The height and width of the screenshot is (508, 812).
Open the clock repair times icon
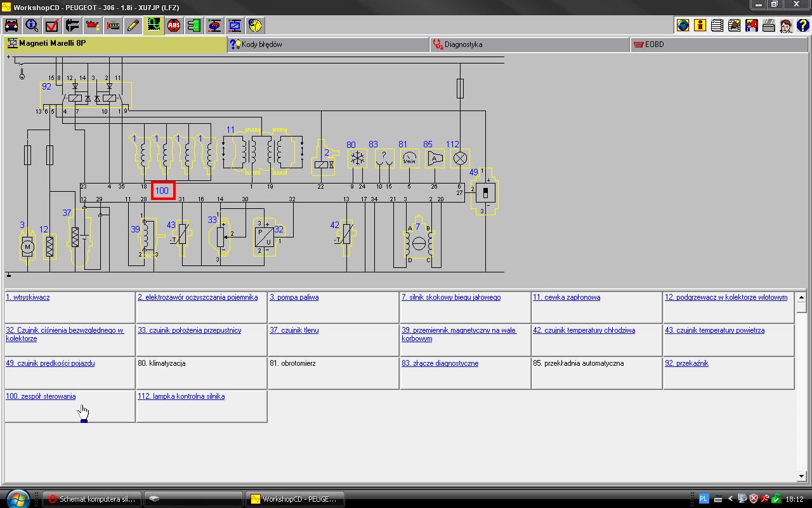tap(255, 25)
